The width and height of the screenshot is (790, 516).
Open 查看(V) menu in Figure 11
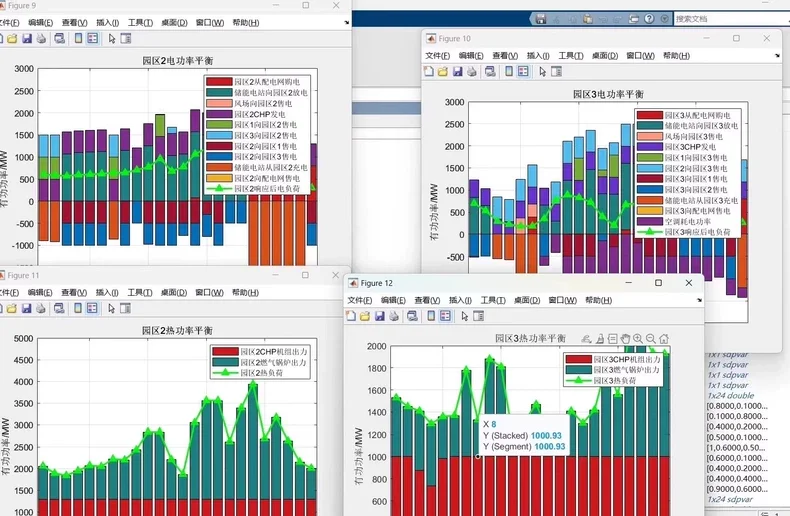pos(74,293)
